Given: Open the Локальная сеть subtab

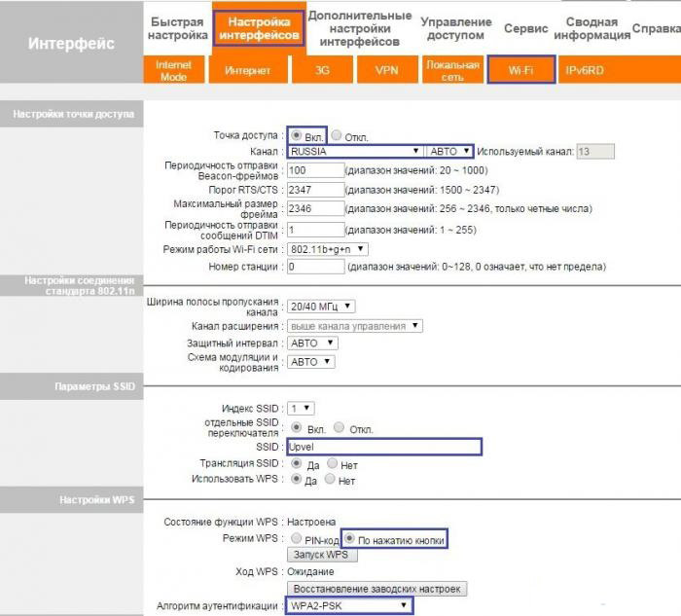Looking at the screenshot, I should (452, 70).
